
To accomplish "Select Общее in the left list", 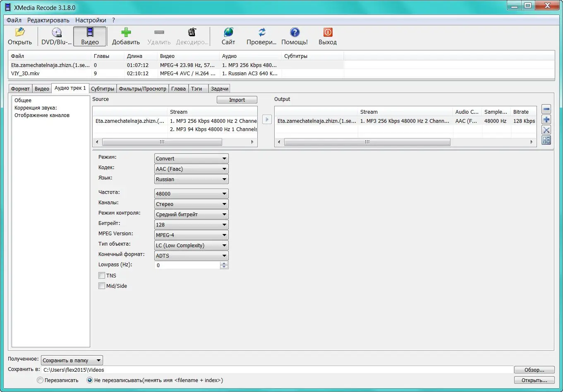I will [x=23, y=100].
